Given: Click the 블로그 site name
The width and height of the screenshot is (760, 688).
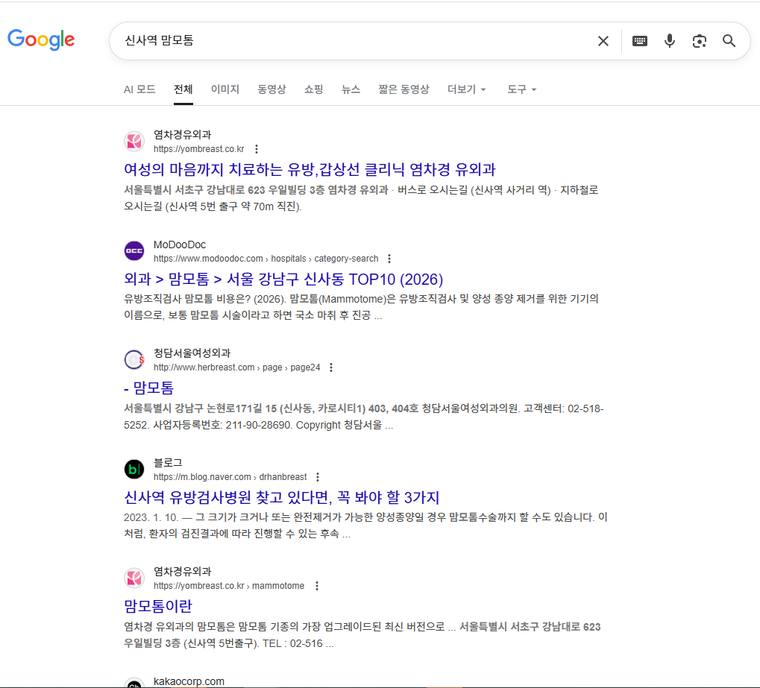Looking at the screenshot, I should click(x=168, y=463).
